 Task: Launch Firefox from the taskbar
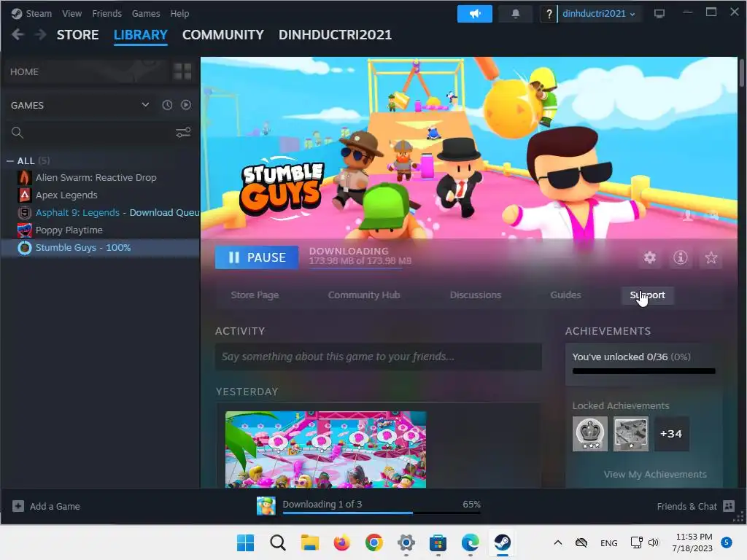coord(341,542)
